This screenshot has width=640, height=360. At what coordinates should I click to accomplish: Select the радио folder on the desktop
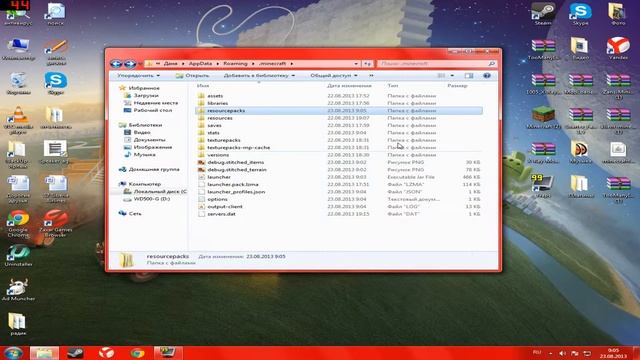[x=18, y=324]
